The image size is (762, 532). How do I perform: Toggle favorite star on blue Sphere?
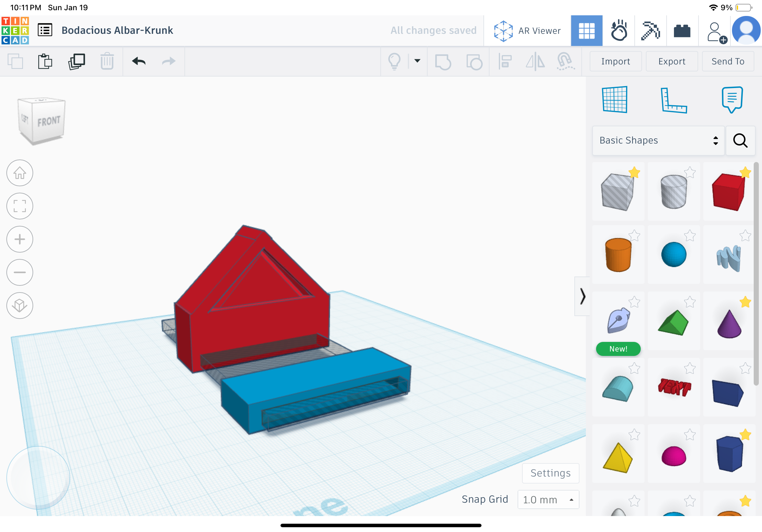[690, 235]
